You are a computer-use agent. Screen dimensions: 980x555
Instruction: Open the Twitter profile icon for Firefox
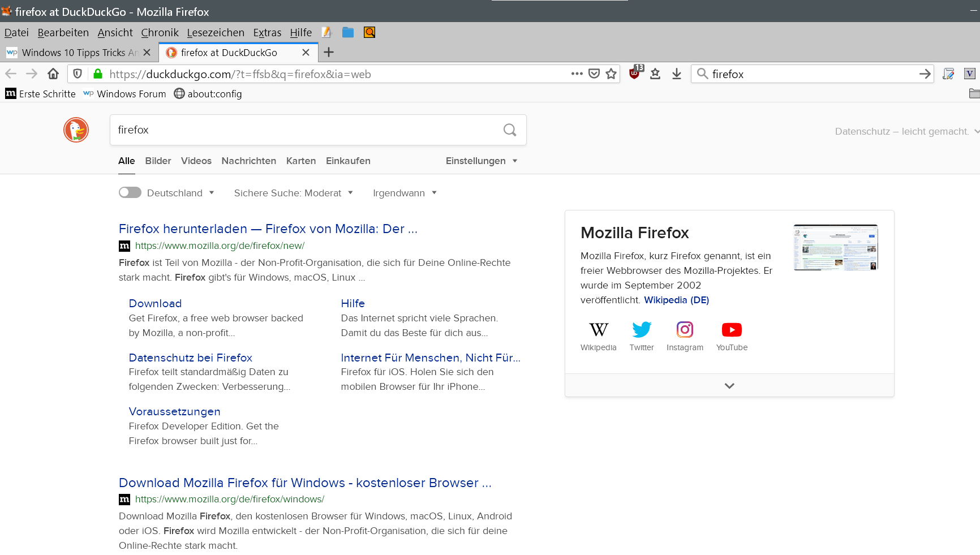tap(641, 330)
